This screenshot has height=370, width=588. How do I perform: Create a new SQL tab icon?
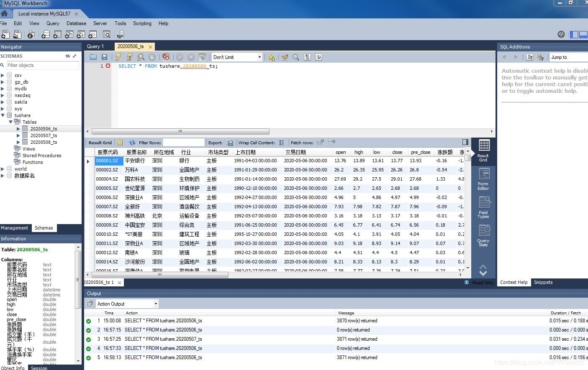5,34
